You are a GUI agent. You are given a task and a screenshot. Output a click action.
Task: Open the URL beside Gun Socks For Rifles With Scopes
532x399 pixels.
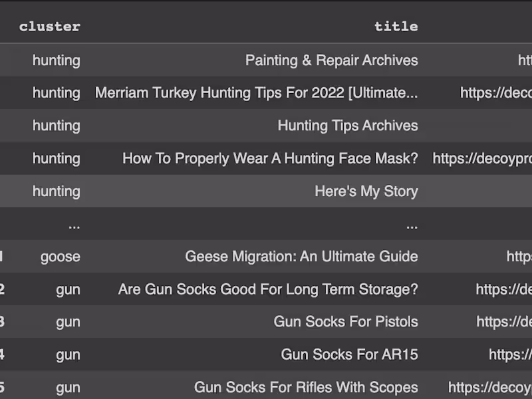[x=489, y=387]
